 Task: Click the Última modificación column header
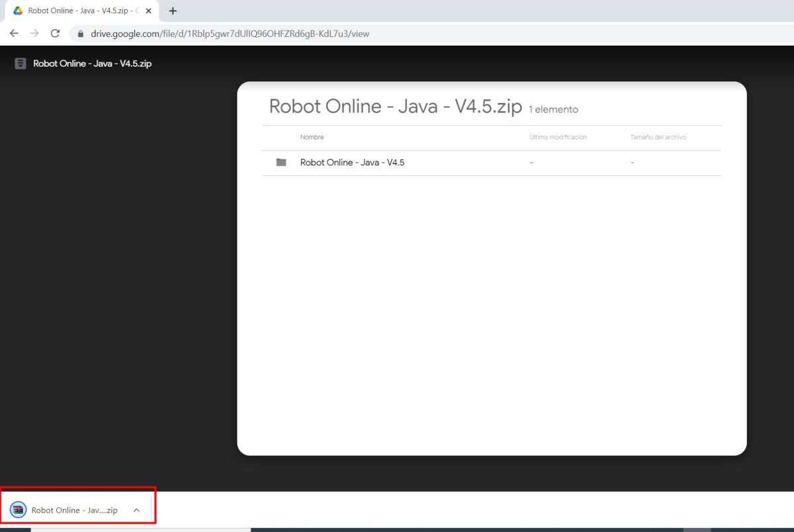[558, 137]
